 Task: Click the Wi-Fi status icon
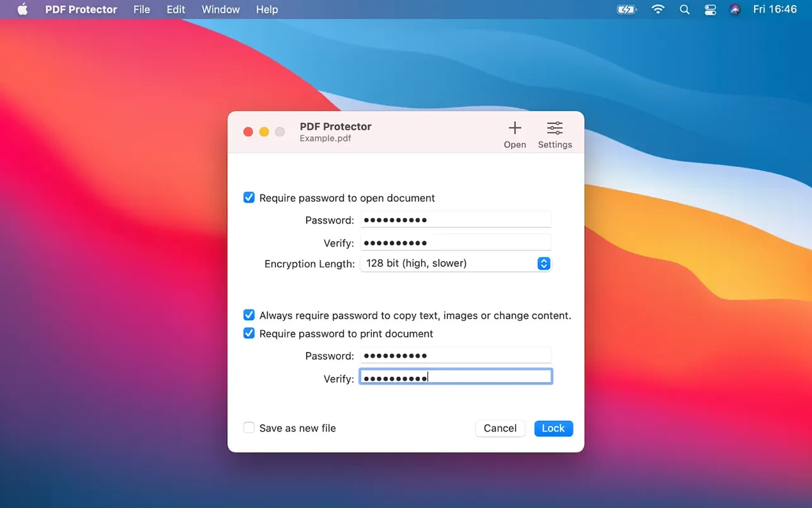pos(658,9)
